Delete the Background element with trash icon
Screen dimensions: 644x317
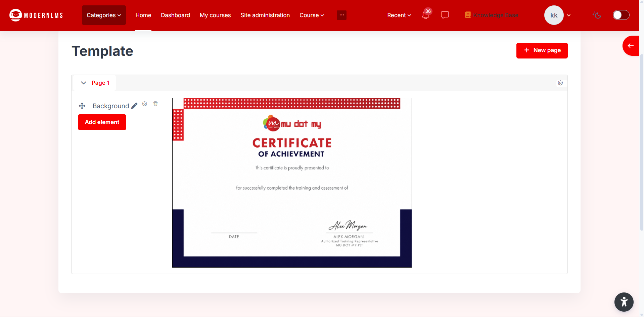(155, 104)
